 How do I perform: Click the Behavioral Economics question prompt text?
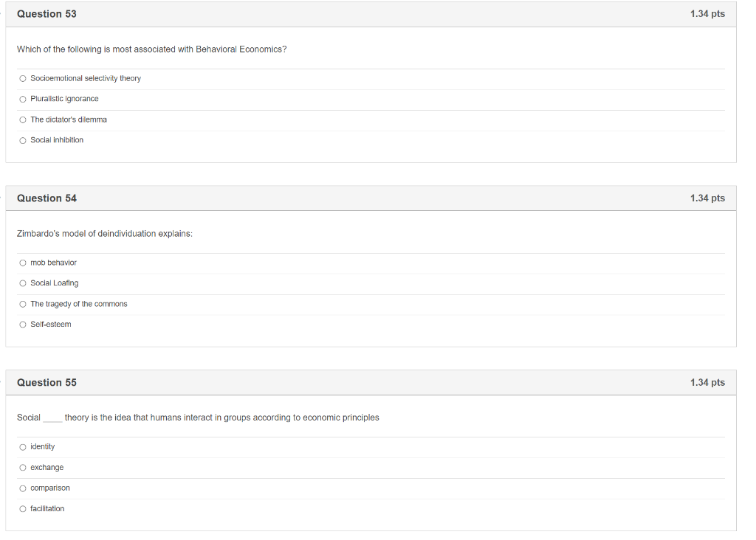coord(152,49)
